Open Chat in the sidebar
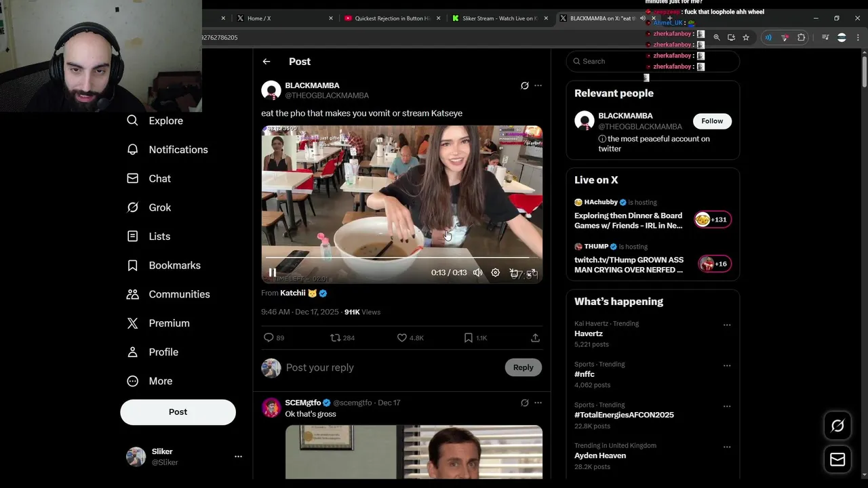This screenshot has height=488, width=868. pos(149,178)
